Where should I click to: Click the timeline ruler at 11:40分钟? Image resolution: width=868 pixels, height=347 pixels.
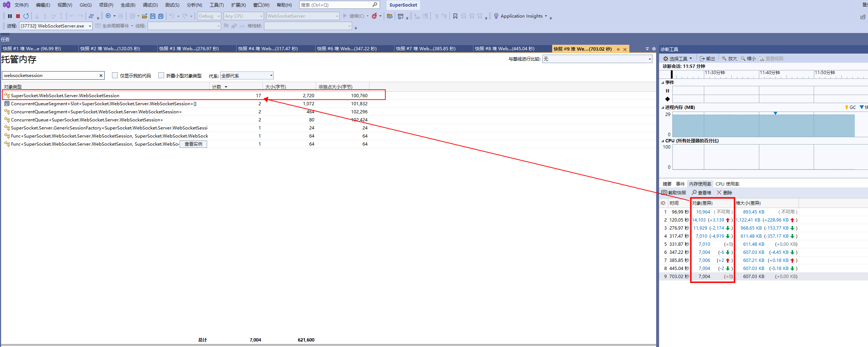click(x=770, y=73)
